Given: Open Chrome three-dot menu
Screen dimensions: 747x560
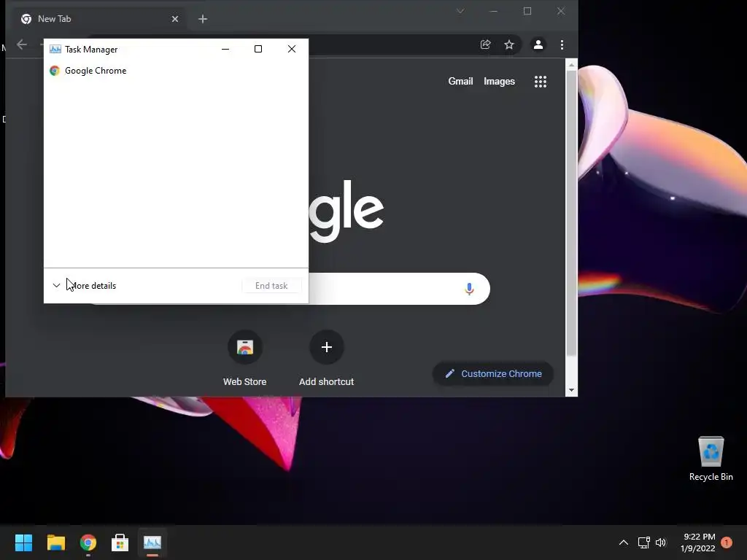Looking at the screenshot, I should point(562,44).
